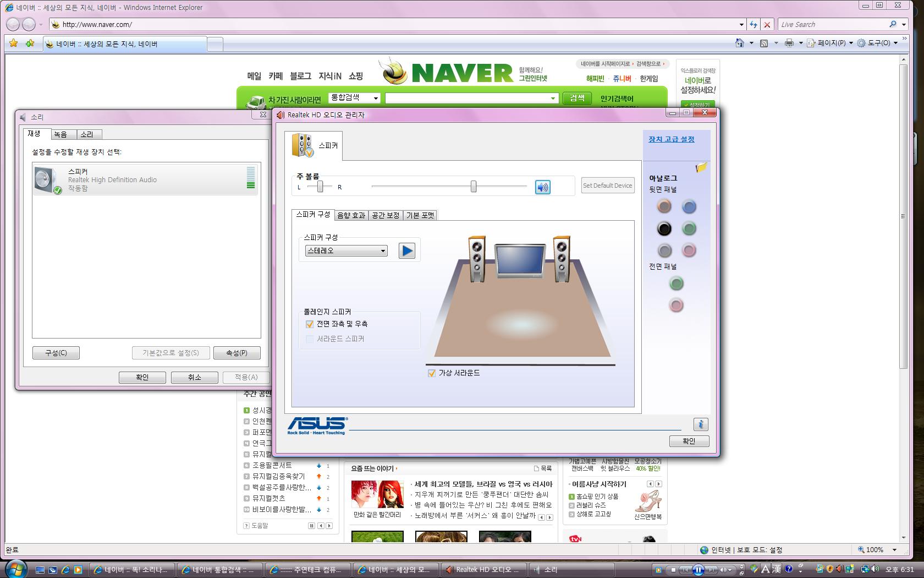This screenshot has height=578, width=924.
Task: Click 취소 in the Sound dialog
Action: click(x=195, y=377)
